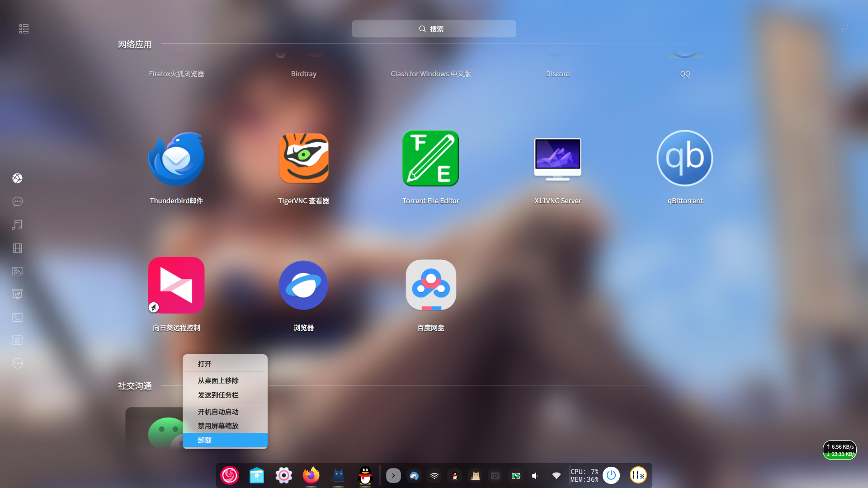Viewport: 868px width, 488px height.
Task: Select the music category in sidebar
Action: [18, 225]
